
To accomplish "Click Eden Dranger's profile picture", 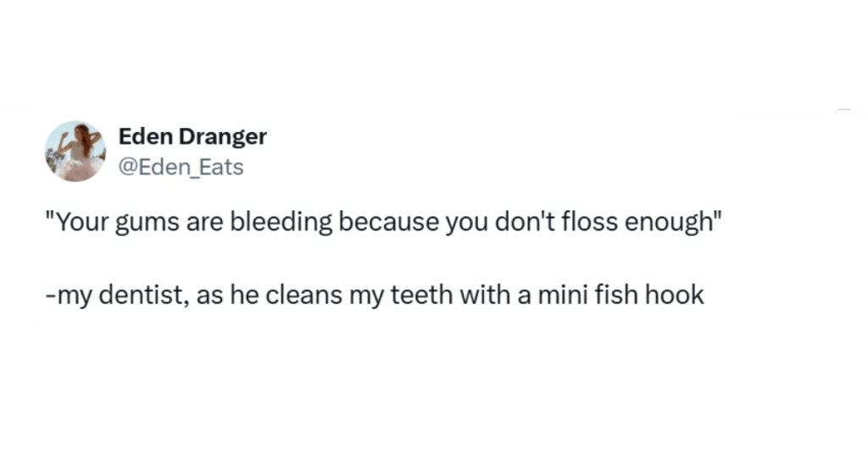I will click(x=75, y=151).
